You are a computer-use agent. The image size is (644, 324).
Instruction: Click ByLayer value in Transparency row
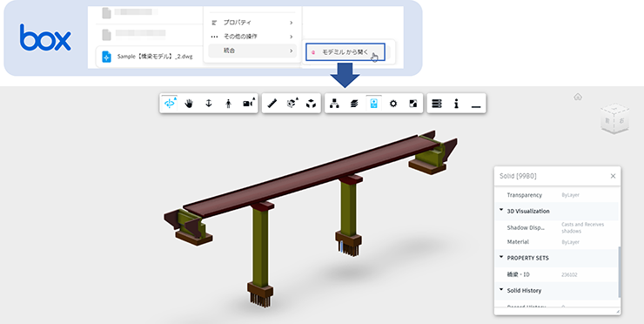pyautogui.click(x=570, y=195)
